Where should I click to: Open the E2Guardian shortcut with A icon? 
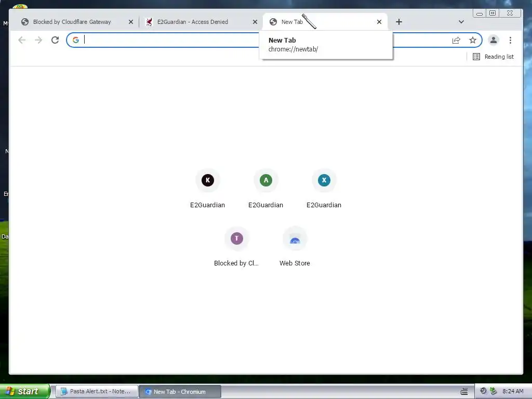[265, 188]
